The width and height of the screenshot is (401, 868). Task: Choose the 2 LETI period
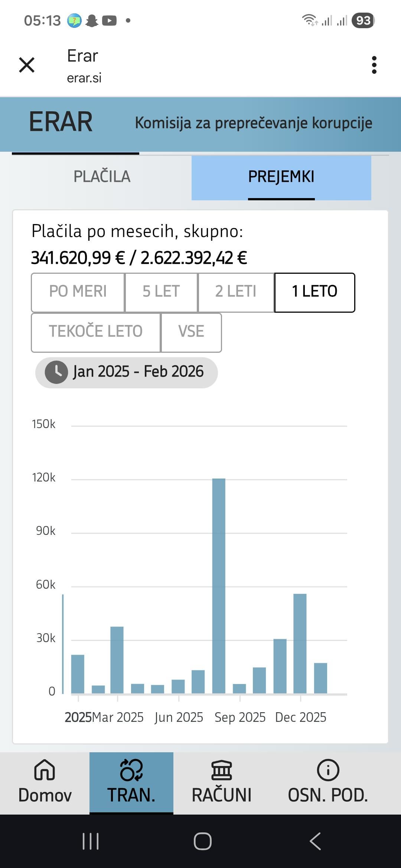[x=236, y=292]
